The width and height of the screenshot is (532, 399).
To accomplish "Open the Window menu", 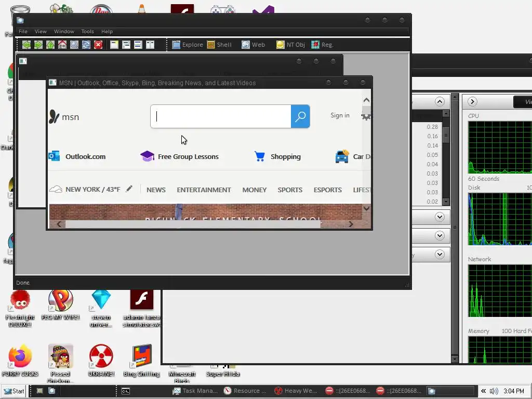I will pos(64,32).
